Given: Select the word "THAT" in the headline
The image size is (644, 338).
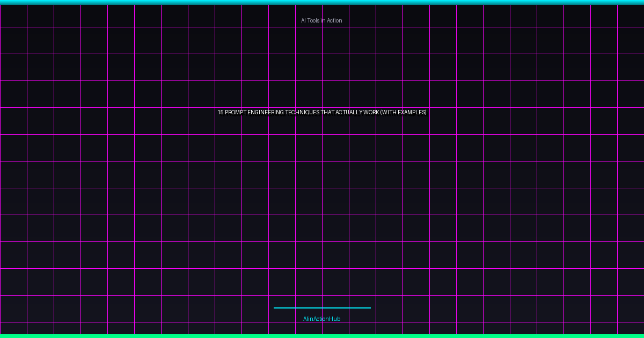Looking at the screenshot, I should coord(327,112).
